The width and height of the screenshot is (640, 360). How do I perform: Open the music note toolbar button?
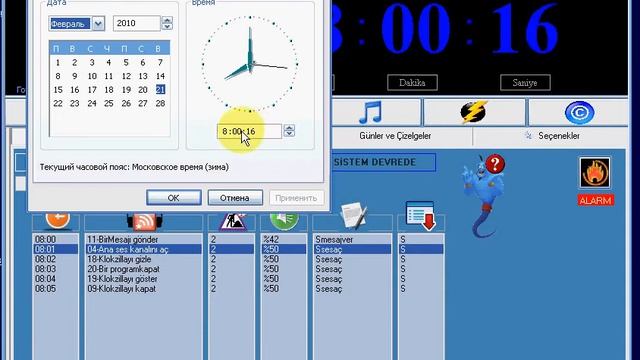point(371,112)
